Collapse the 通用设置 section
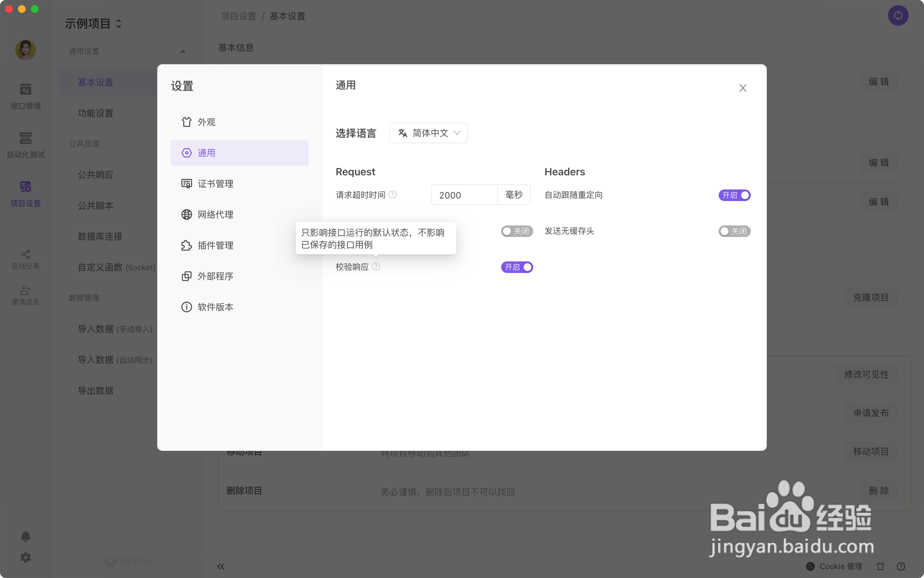Screen dimensions: 924x578 click(x=183, y=52)
